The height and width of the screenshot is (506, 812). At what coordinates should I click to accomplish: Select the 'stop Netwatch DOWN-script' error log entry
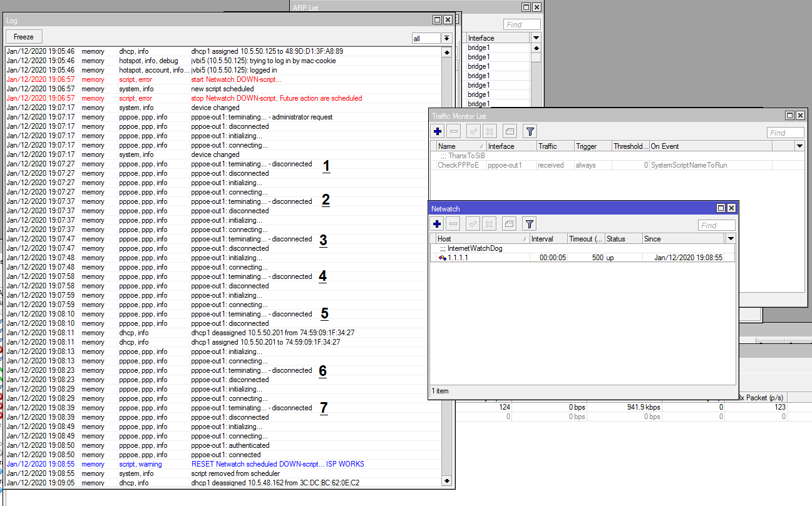223,98
